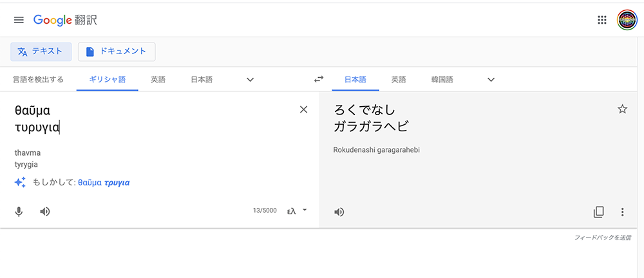Image resolution: width=644 pixels, height=278 pixels.
Task: Click the Google account profile avatar
Action: (x=627, y=20)
